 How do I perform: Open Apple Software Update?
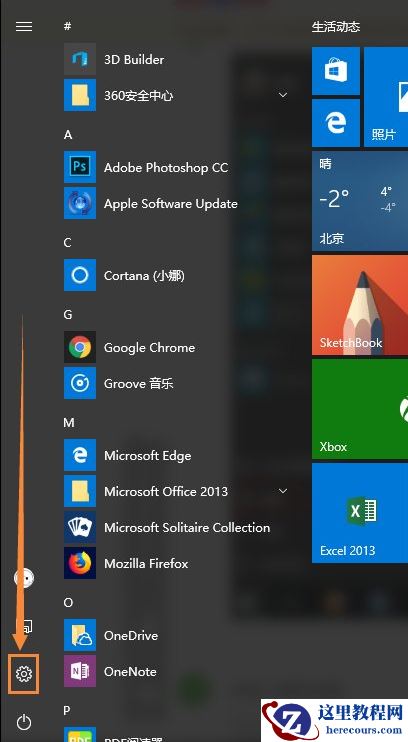coord(176,203)
